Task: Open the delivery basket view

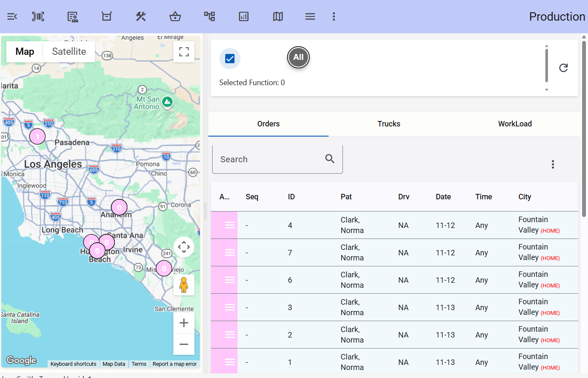Action: (175, 16)
